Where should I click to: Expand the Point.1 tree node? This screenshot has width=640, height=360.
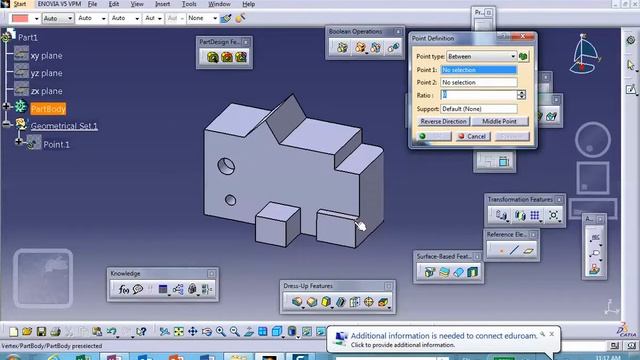tap(19, 142)
